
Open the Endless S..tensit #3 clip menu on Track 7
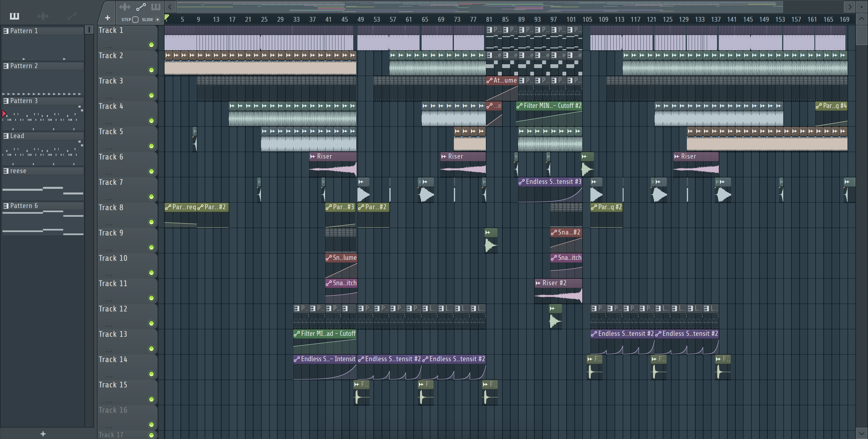click(522, 182)
